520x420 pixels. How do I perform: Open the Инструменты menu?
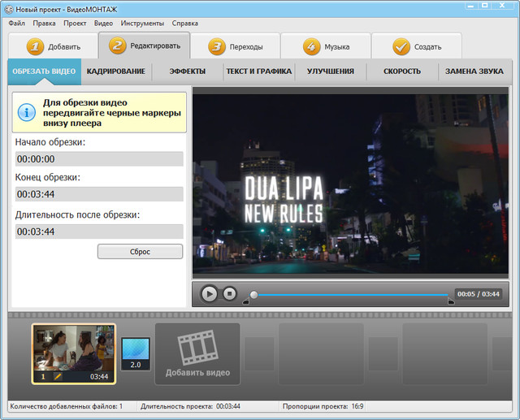click(x=141, y=23)
